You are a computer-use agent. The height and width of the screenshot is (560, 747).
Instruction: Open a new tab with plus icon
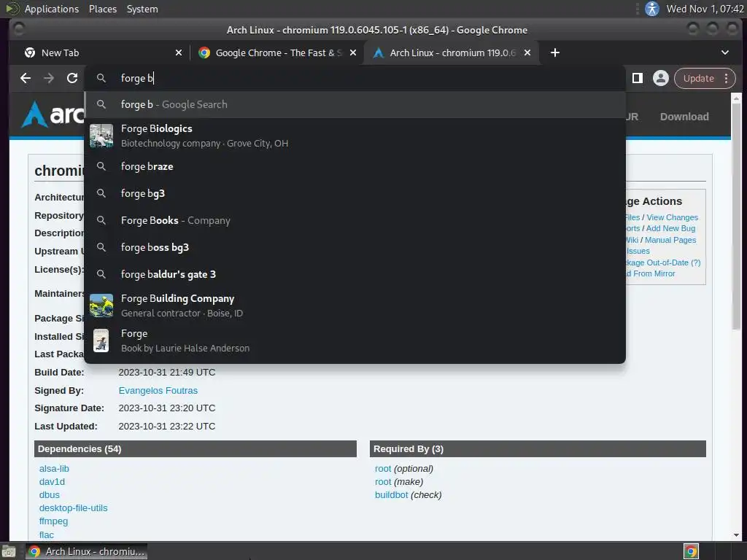click(555, 52)
